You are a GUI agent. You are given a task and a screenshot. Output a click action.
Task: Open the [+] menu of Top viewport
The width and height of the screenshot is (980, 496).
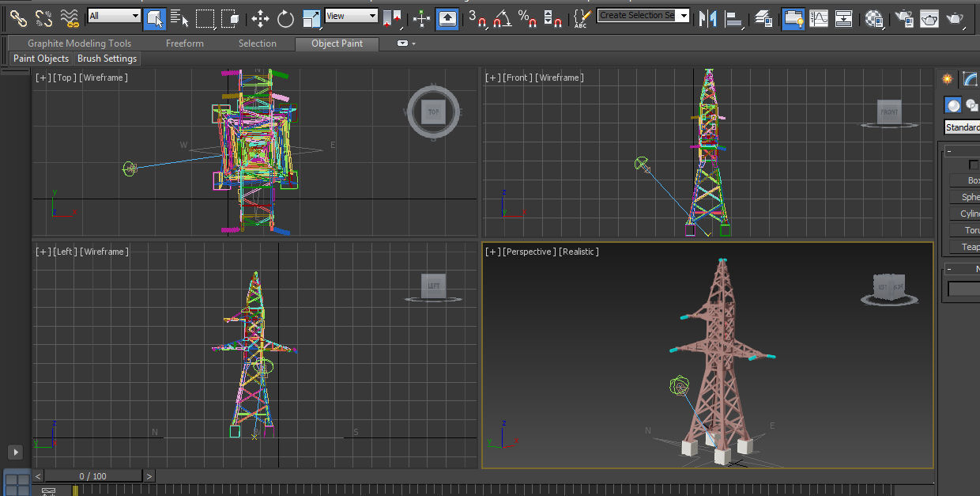click(x=42, y=78)
